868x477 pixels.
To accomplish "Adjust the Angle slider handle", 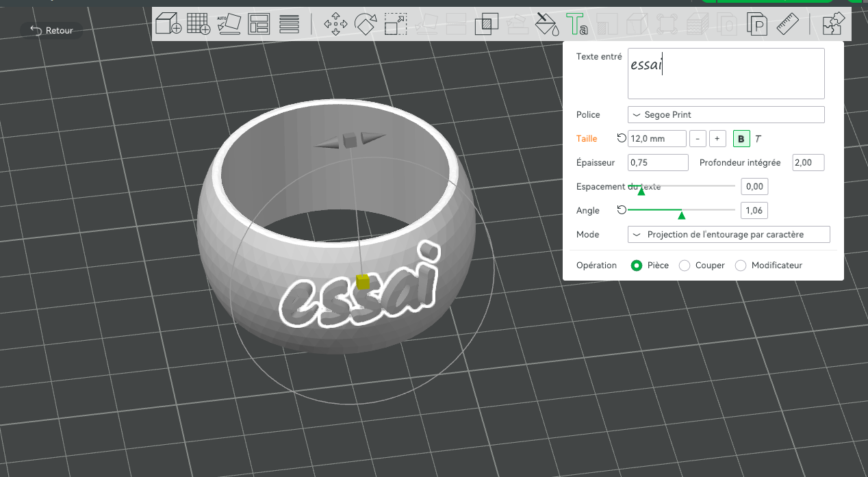I will [681, 216].
